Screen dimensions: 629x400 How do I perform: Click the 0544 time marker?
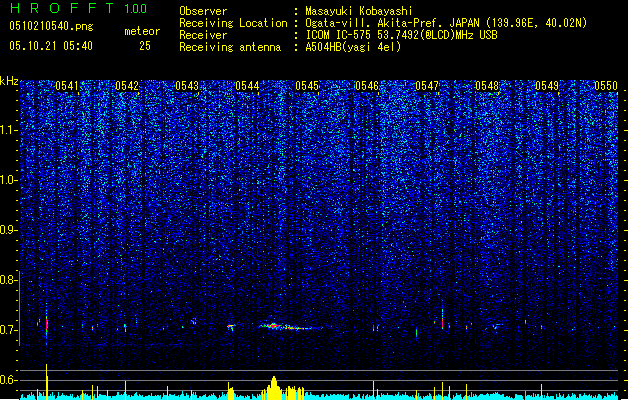click(x=247, y=86)
